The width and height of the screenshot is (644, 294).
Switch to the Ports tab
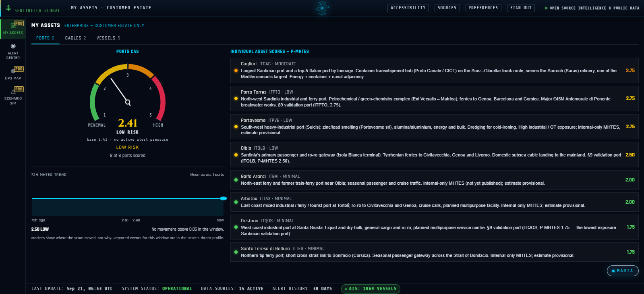coord(45,38)
